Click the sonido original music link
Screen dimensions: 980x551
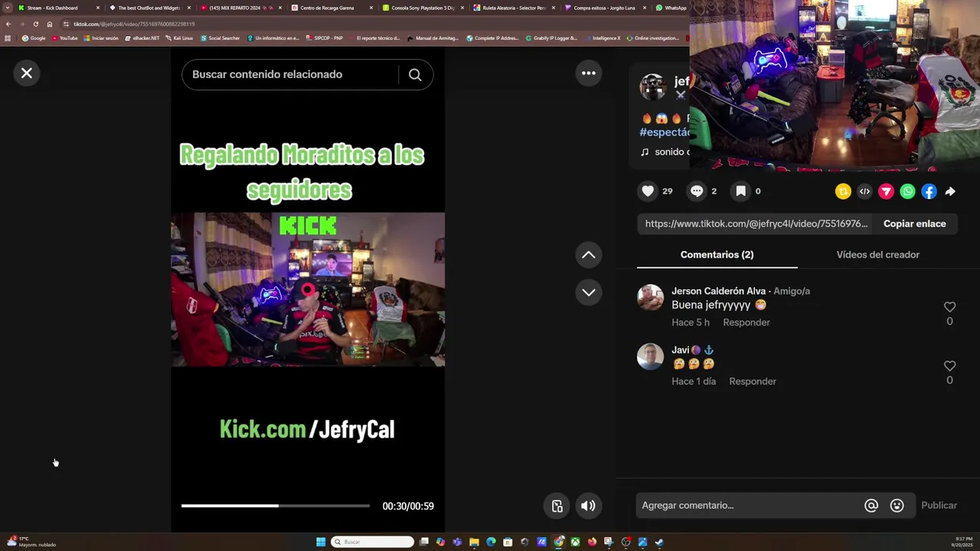[x=665, y=152]
